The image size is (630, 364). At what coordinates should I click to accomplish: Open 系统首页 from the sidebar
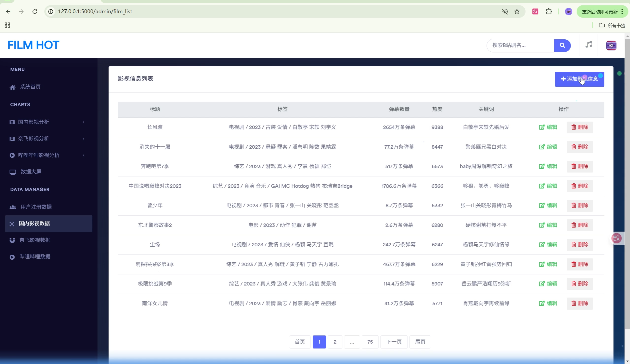click(x=30, y=87)
